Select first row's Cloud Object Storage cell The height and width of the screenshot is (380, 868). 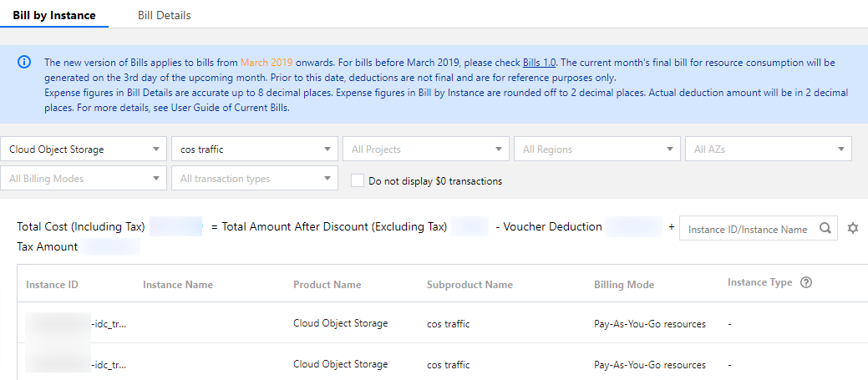[340, 323]
